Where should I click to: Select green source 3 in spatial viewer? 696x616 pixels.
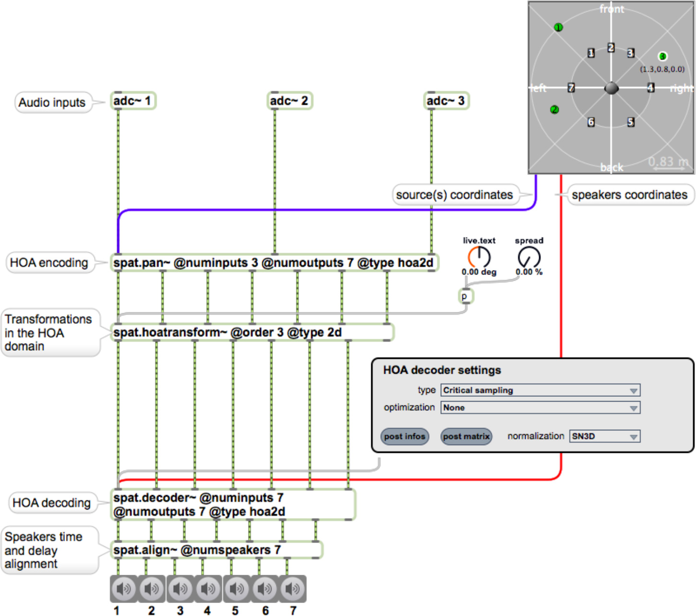662,56
